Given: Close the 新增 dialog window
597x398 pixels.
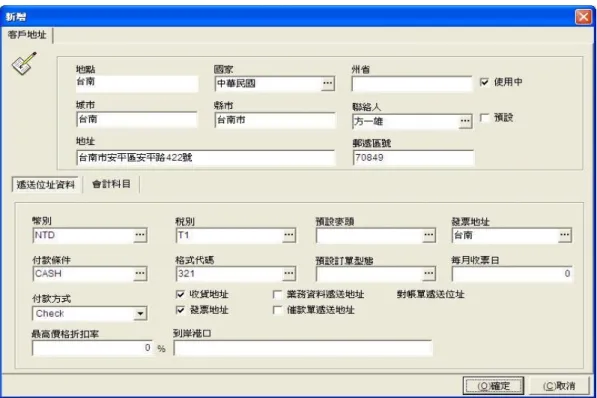Looking at the screenshot, I should click(x=583, y=17).
